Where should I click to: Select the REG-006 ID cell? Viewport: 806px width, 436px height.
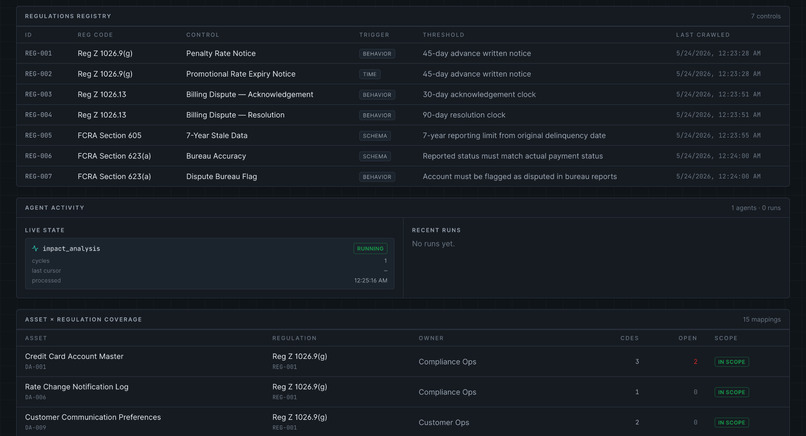tap(39, 156)
